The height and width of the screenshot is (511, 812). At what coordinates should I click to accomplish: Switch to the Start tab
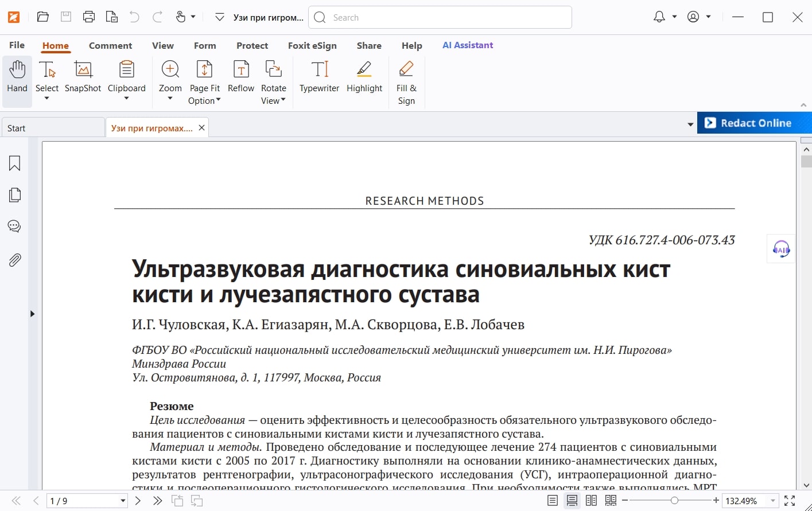tap(53, 128)
